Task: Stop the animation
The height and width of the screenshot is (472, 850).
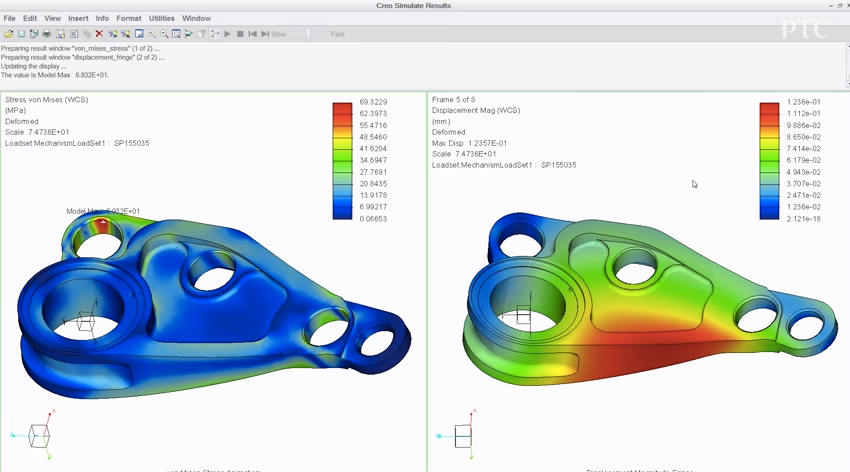Action: click(x=240, y=34)
